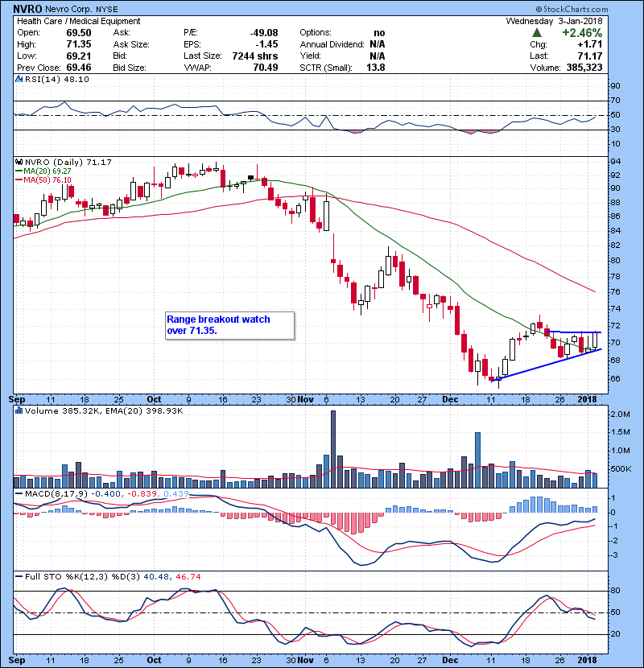This screenshot has width=644, height=668.
Task: Click the NVRO Daily candlestick icon
Action: pyautogui.click(x=19, y=162)
